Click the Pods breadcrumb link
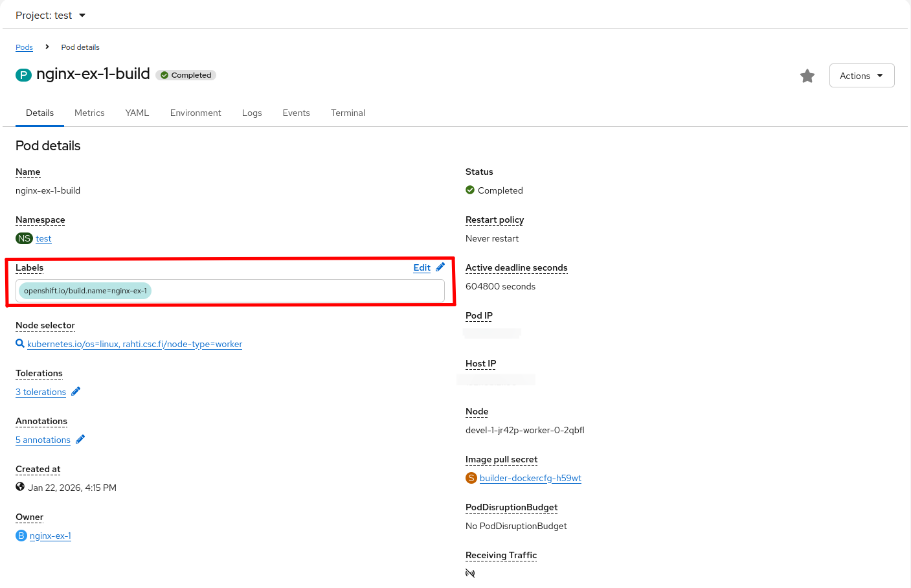911x588 pixels. [x=24, y=47]
